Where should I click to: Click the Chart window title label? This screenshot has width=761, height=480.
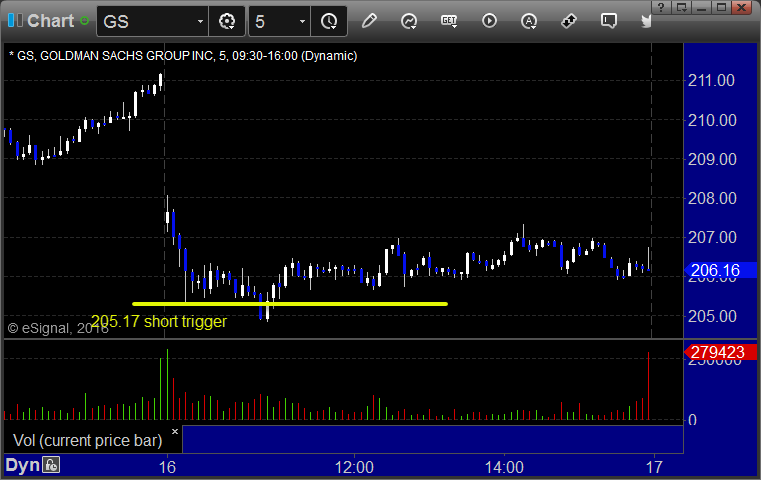(50, 21)
